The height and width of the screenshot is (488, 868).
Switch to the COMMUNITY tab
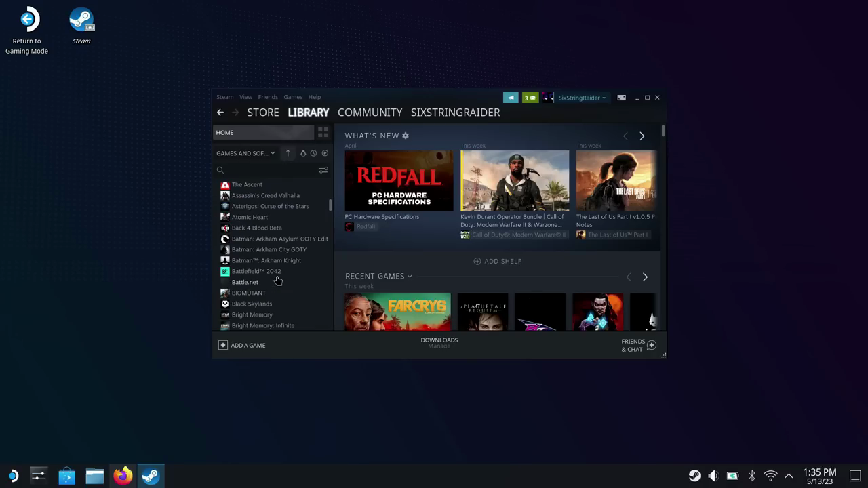370,113
